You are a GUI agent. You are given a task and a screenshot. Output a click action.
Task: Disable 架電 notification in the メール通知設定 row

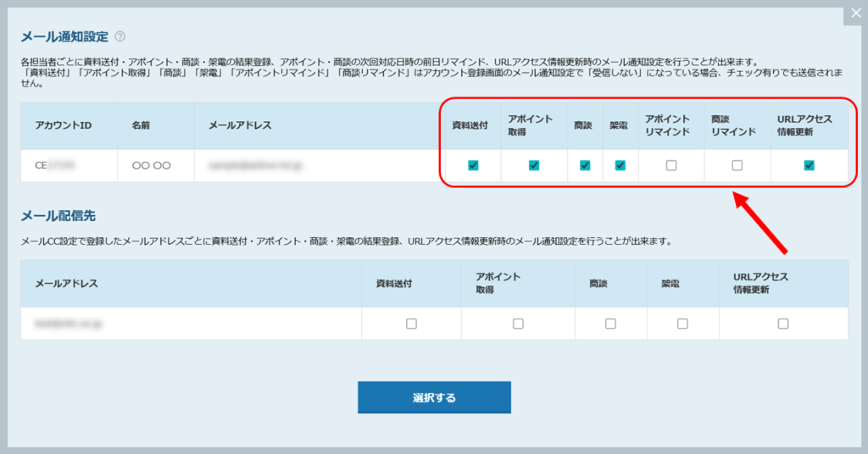click(620, 165)
